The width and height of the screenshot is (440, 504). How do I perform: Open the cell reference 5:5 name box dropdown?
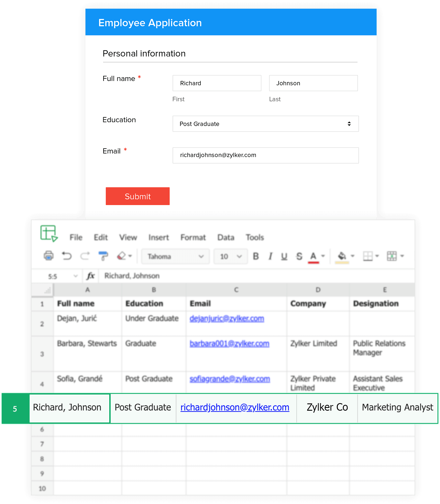coord(75,276)
